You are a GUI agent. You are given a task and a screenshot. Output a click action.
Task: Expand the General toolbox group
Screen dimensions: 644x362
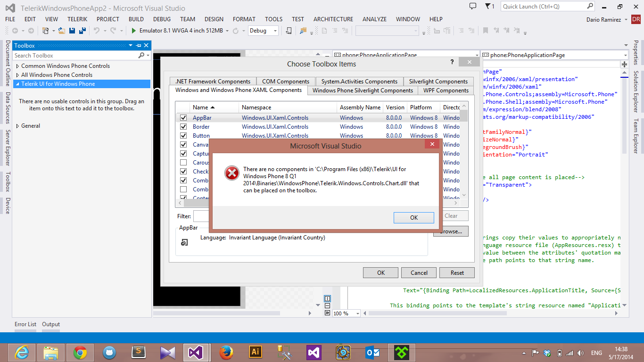[17, 126]
